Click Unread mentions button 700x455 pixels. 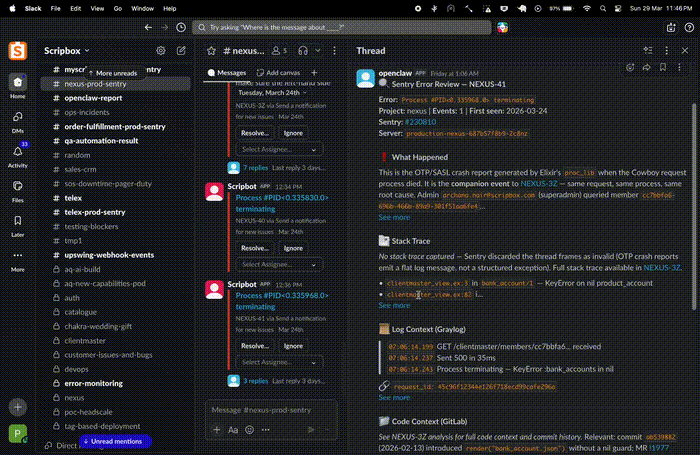tap(115, 441)
